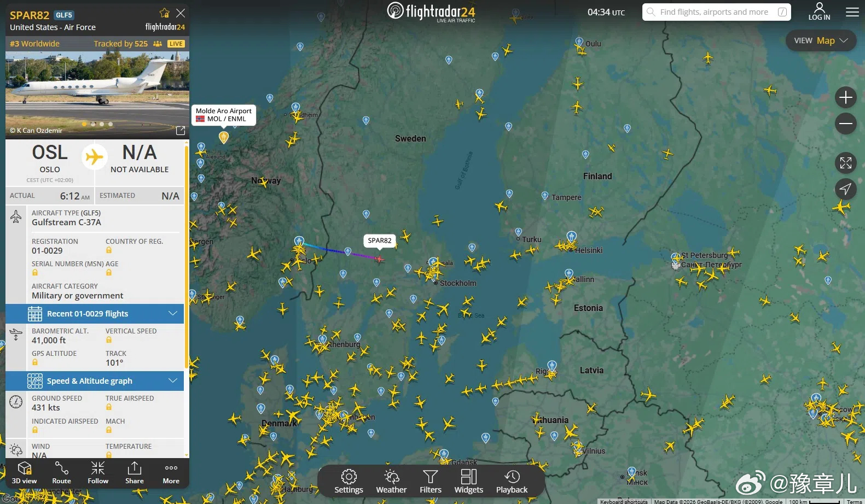Close the SPAR82 flight panel

(x=181, y=13)
